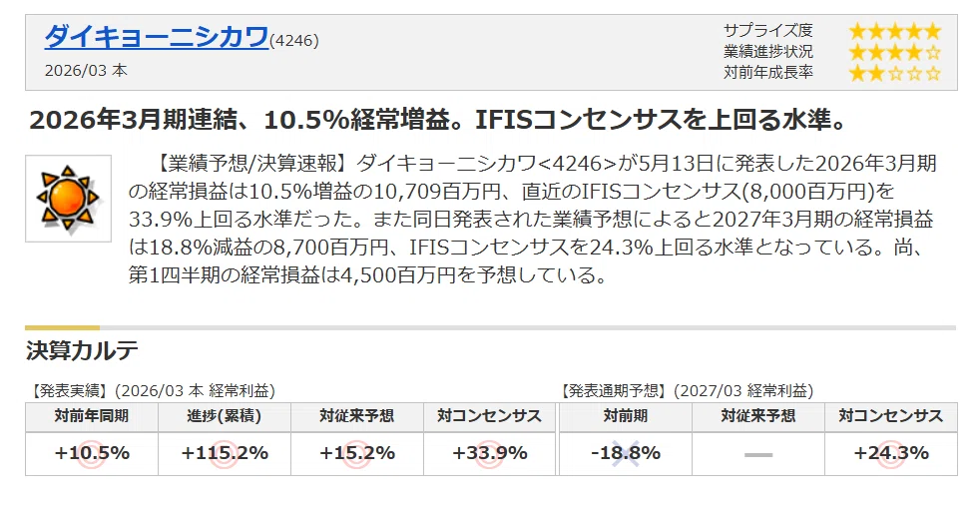Click the red circle mark on +24.3%
980x508 pixels.
[x=891, y=454]
